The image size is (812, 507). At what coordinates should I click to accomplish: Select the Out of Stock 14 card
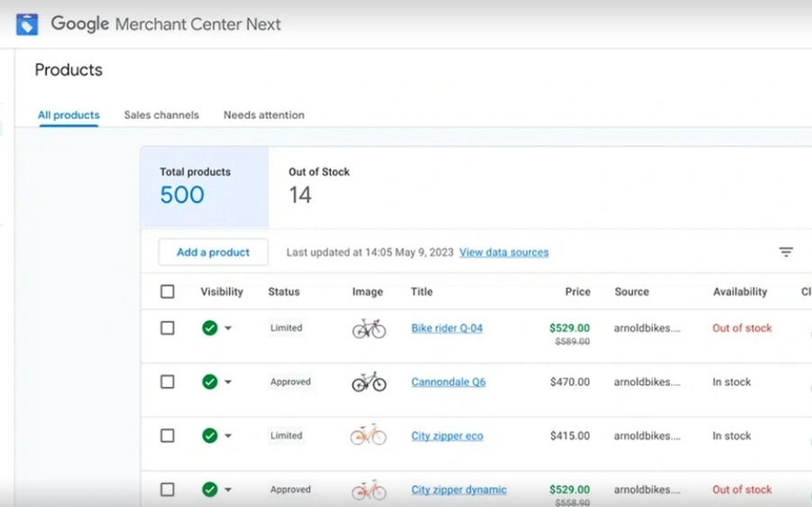pos(319,187)
